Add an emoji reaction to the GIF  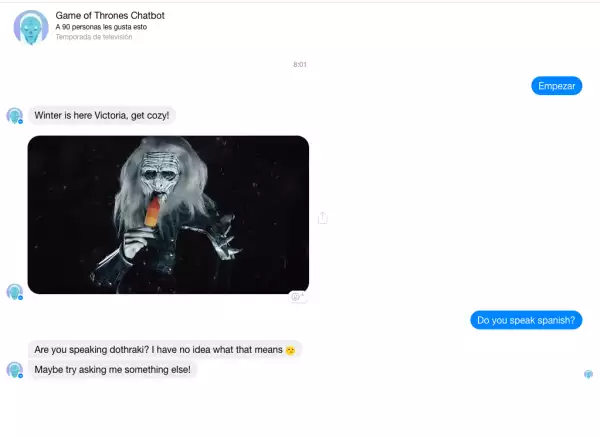(297, 297)
